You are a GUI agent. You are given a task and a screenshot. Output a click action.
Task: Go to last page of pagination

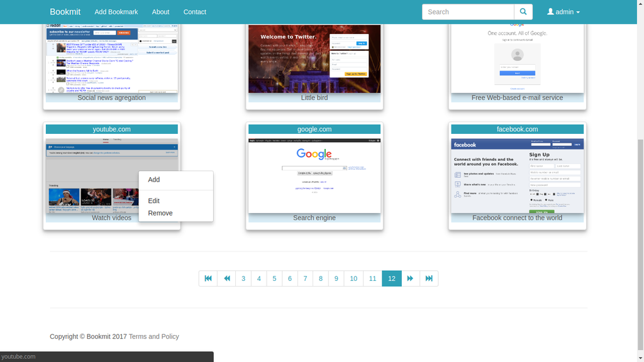tap(429, 278)
